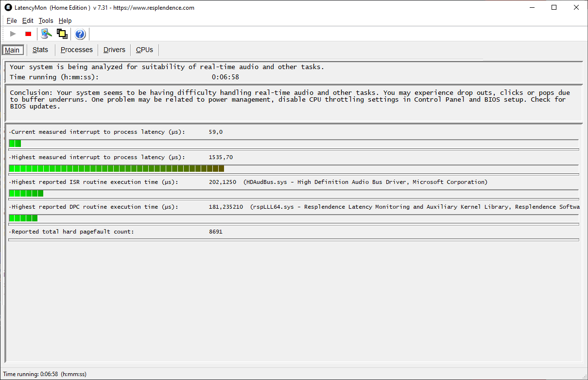Click the DPC value 181,235210
This screenshot has height=380, width=588.
(x=226, y=207)
